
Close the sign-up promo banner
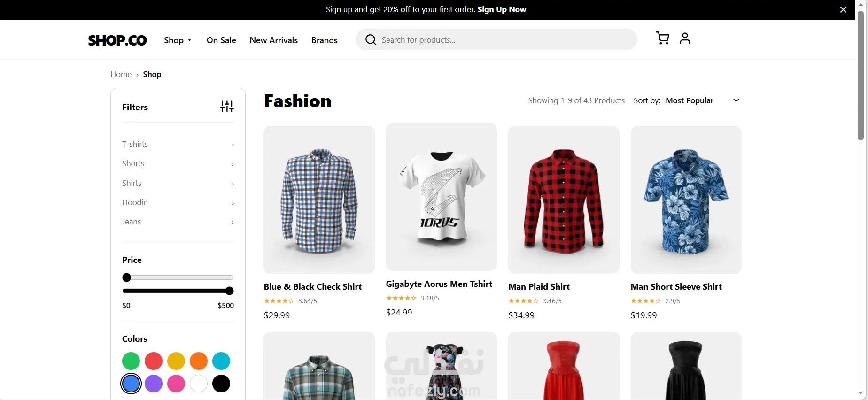[843, 9]
